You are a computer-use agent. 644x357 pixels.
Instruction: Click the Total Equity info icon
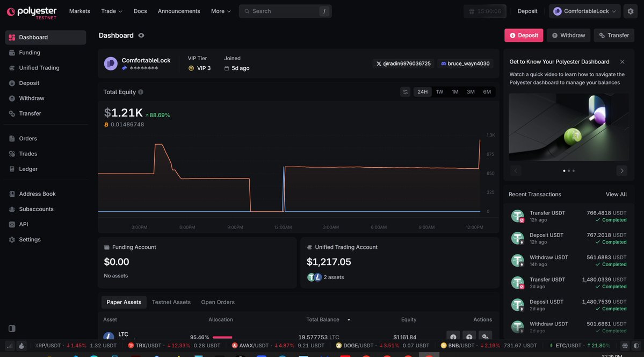(141, 92)
